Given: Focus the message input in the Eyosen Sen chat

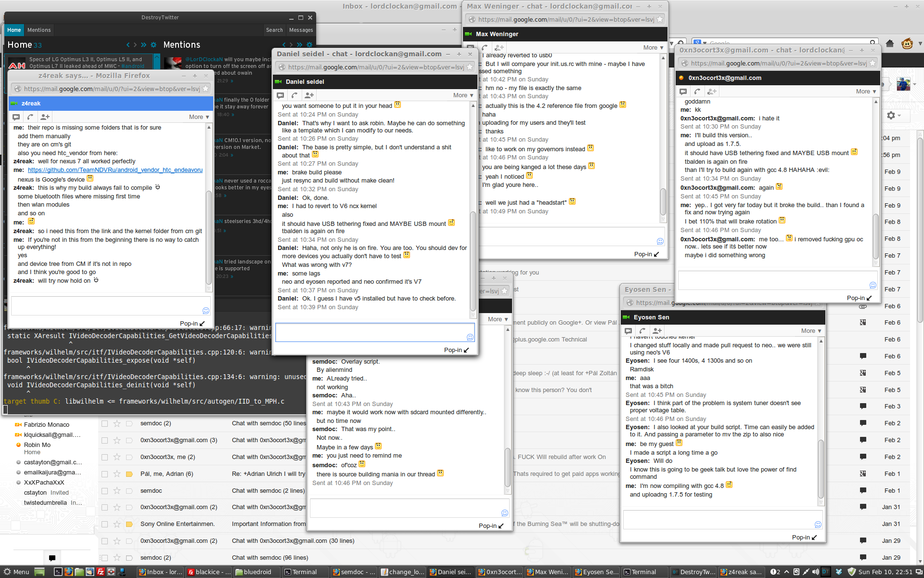Looking at the screenshot, I should coord(716,520).
